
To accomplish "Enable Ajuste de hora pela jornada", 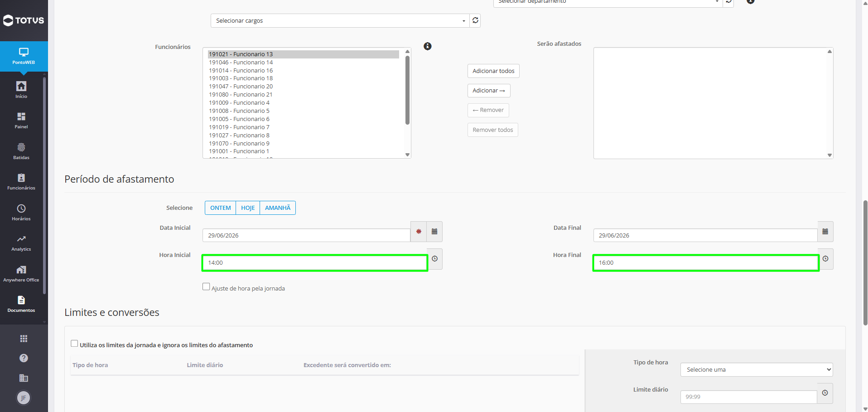I will (206, 286).
